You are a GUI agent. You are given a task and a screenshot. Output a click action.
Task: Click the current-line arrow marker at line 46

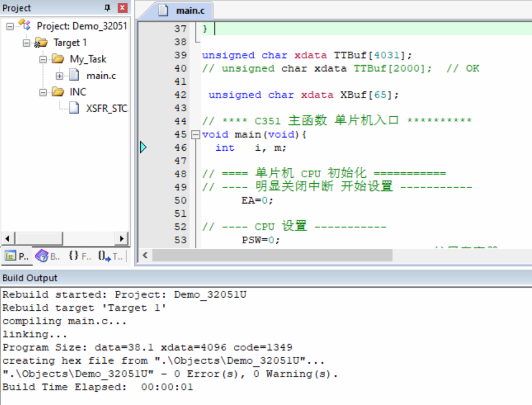tap(143, 147)
